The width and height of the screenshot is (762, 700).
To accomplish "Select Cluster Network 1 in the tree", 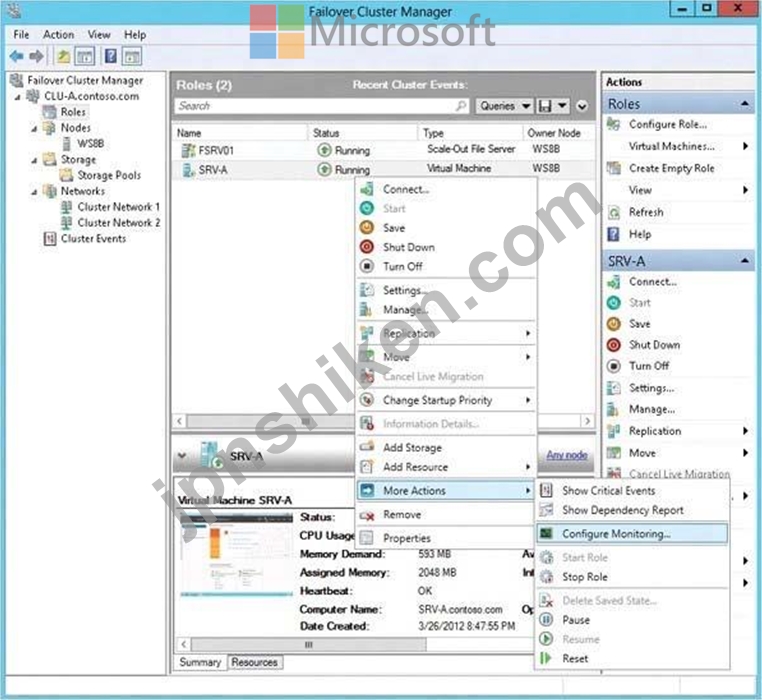I will pyautogui.click(x=119, y=207).
